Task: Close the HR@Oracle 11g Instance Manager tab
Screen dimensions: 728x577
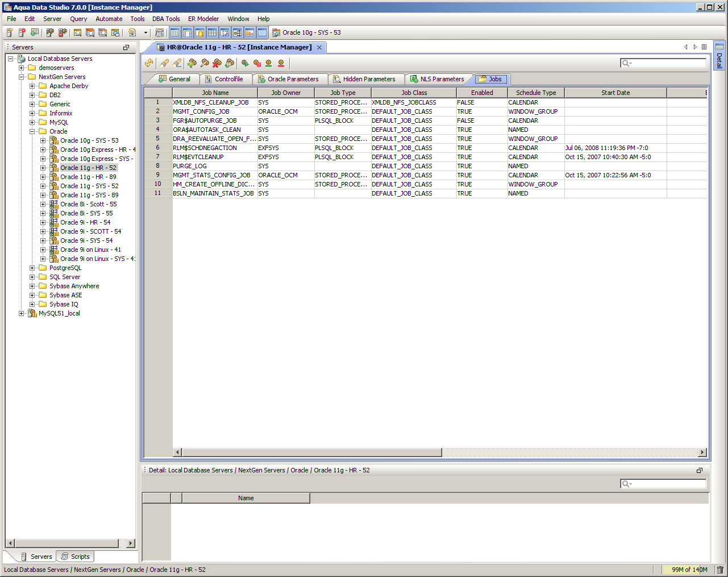Action: pyautogui.click(x=319, y=47)
